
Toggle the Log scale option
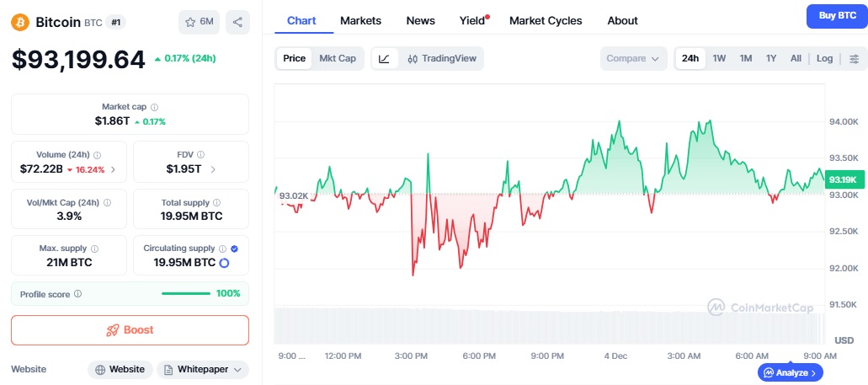(824, 59)
